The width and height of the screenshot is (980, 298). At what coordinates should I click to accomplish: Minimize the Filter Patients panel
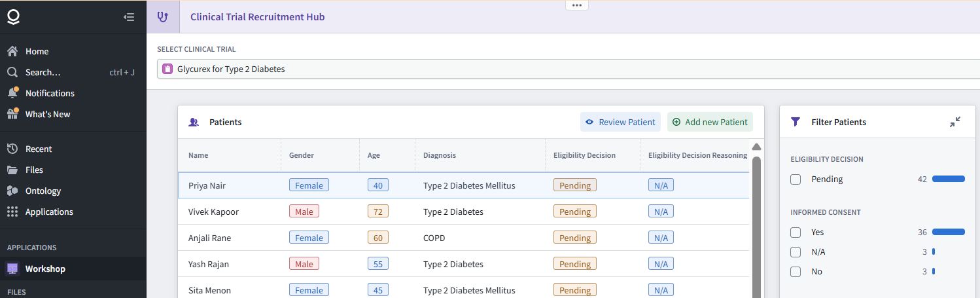(x=955, y=122)
